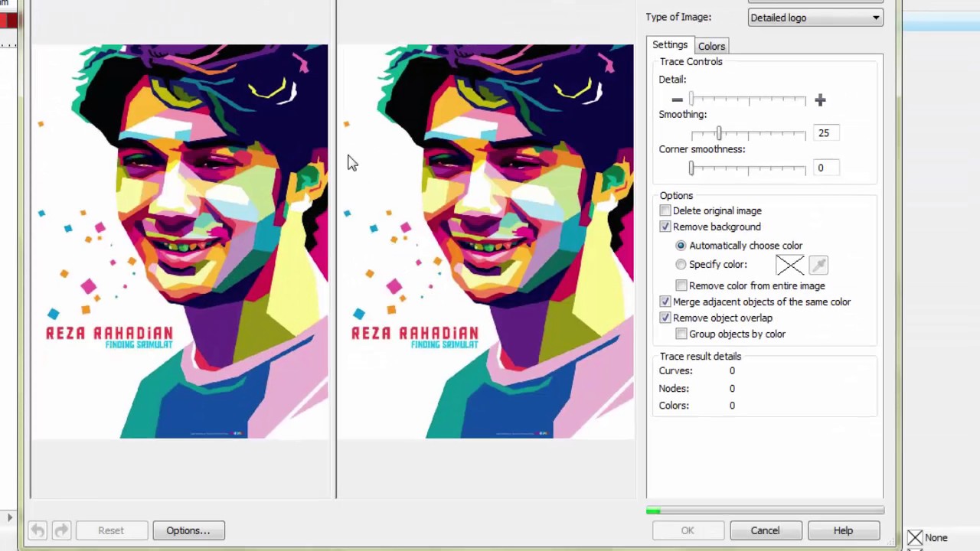
Task: Check Delete original image
Action: click(x=665, y=210)
